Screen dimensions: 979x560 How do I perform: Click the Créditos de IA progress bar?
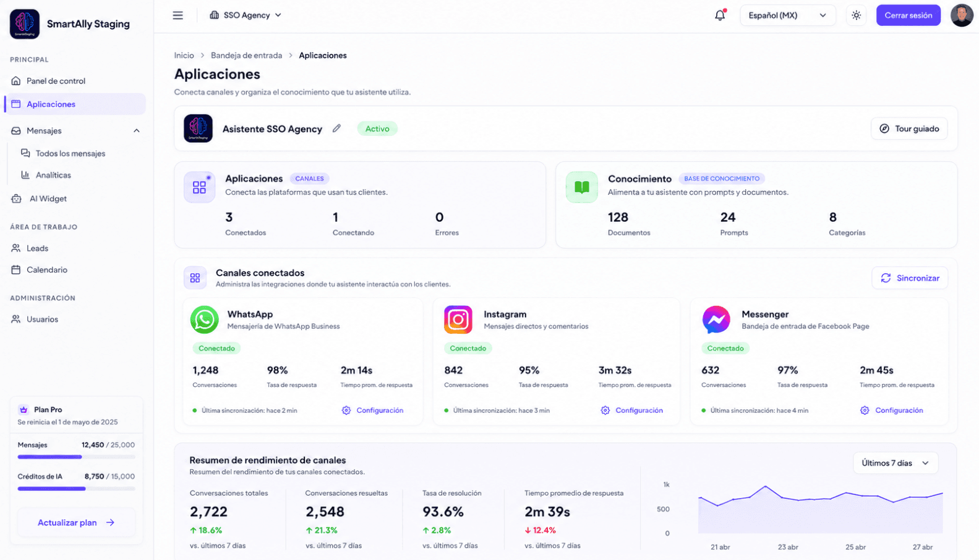tap(77, 488)
